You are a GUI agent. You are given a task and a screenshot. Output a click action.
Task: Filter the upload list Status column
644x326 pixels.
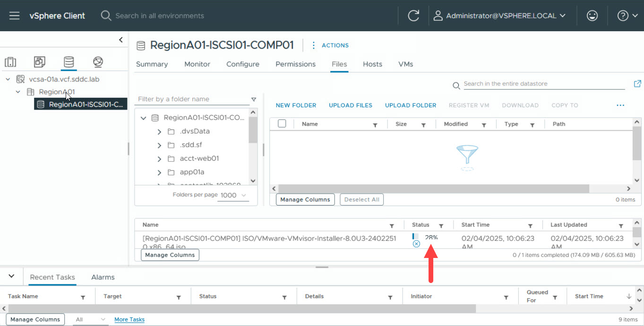tap(441, 226)
